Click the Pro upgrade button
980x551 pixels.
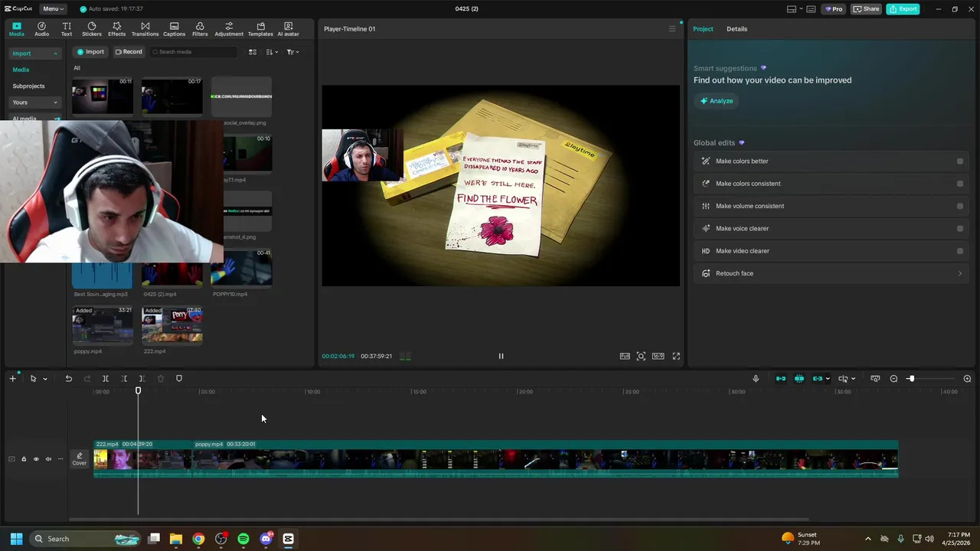coord(833,9)
